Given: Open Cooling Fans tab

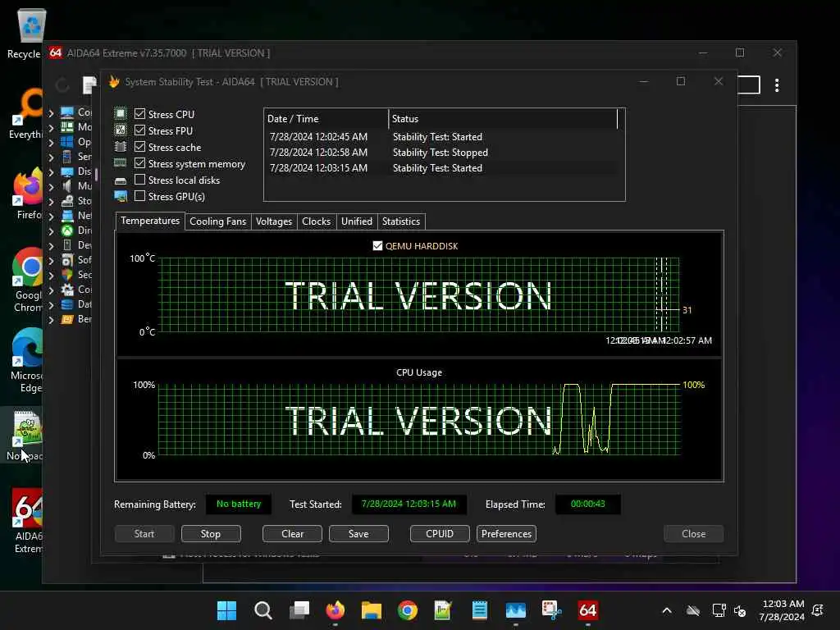Looking at the screenshot, I should point(217,221).
